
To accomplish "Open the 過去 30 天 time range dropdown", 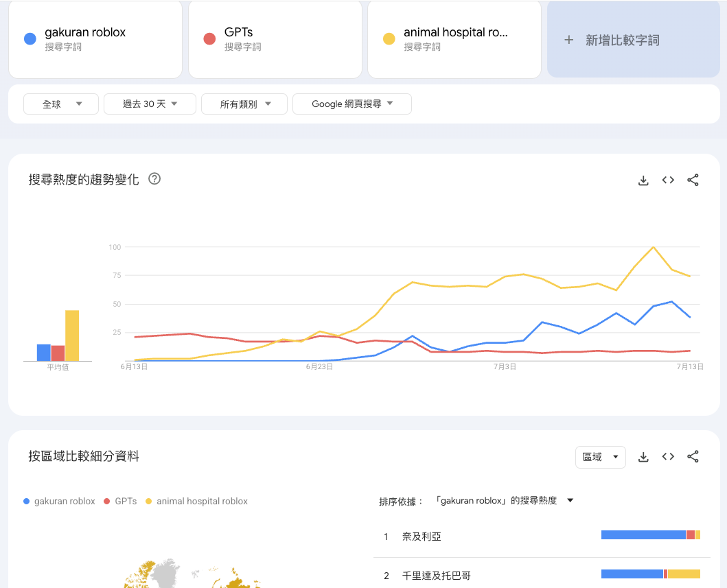I will (x=150, y=104).
